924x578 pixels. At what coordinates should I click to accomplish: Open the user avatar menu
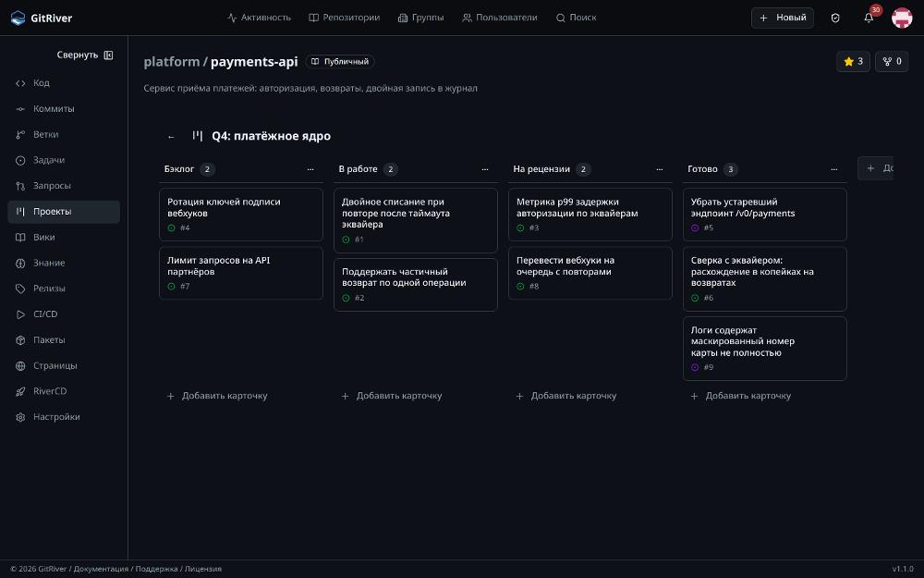[x=902, y=18]
